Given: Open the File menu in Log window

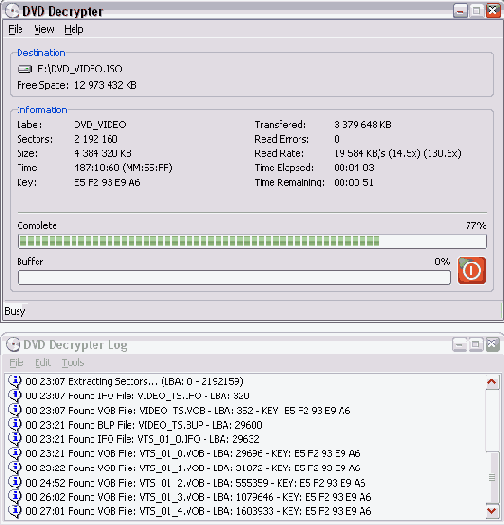Looking at the screenshot, I should pos(16,363).
